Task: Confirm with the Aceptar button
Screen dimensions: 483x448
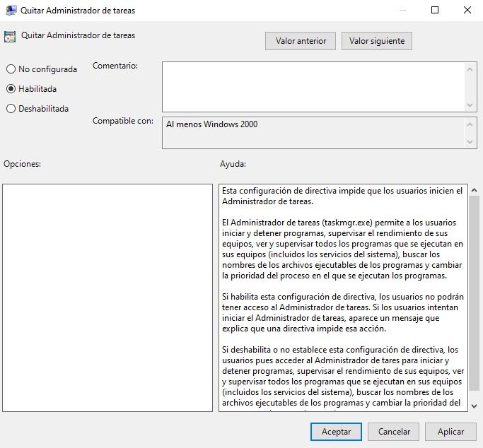Action: [336, 431]
